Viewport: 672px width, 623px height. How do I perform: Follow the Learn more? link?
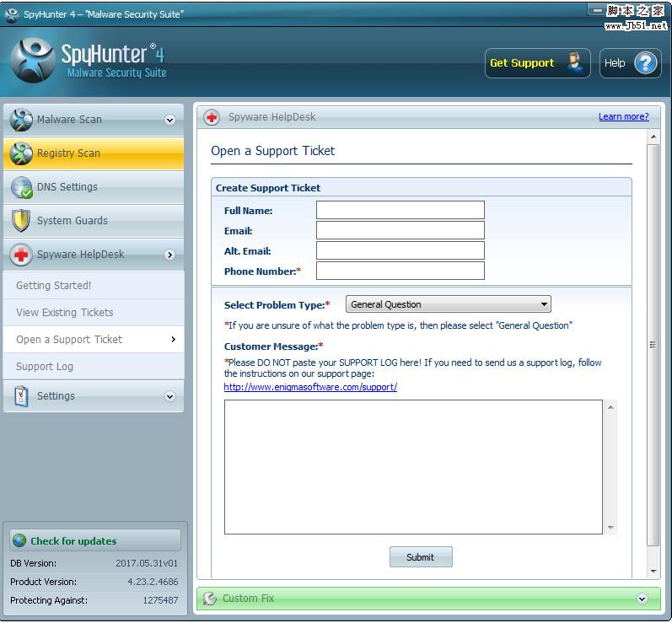(624, 116)
